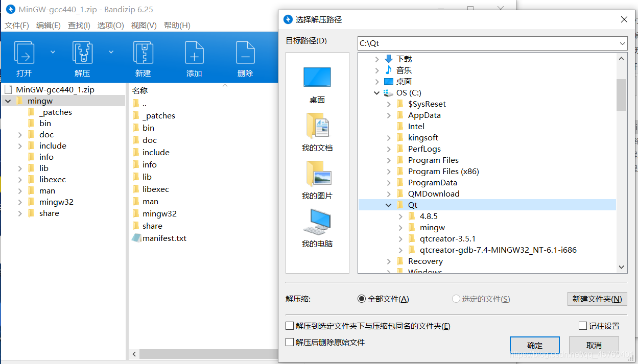Open the Options (选项) menu
Image resolution: width=638 pixels, height=364 pixels.
[111, 26]
